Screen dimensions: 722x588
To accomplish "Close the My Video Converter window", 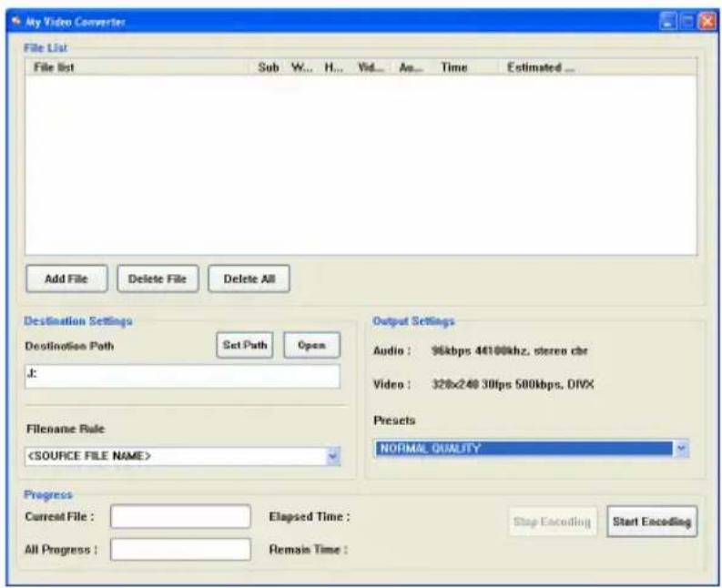I will 707,22.
